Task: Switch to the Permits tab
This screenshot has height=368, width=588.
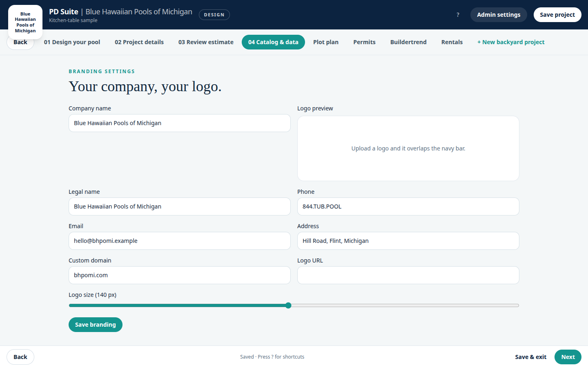Action: [364, 42]
